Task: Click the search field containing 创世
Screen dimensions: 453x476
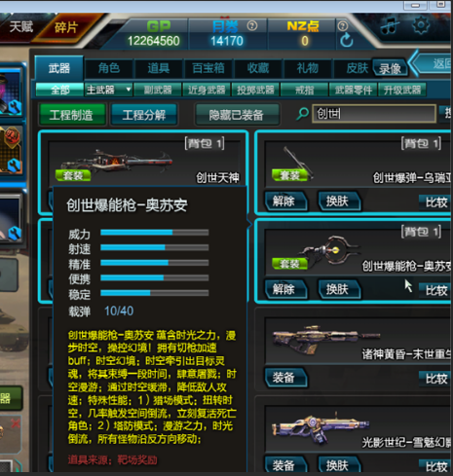Action: tap(373, 114)
